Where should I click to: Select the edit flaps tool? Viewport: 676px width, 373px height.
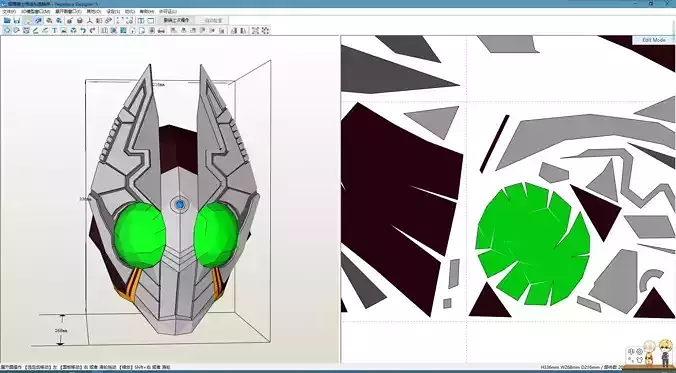(36, 30)
